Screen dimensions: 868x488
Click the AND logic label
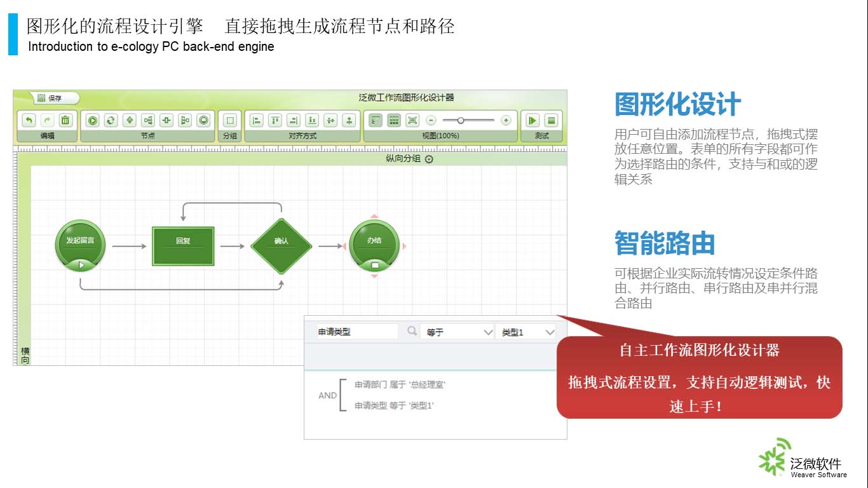click(327, 395)
